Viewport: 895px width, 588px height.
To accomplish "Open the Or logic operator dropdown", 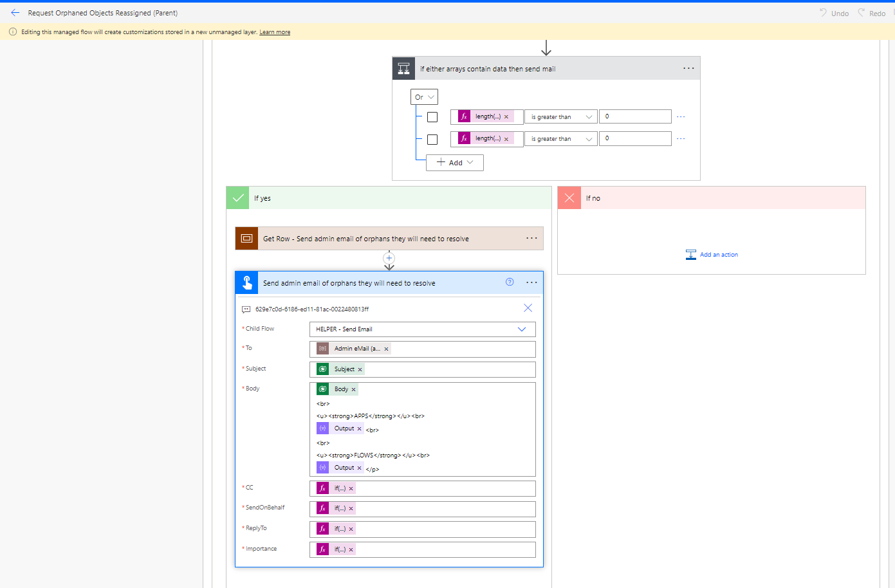I will coord(424,96).
